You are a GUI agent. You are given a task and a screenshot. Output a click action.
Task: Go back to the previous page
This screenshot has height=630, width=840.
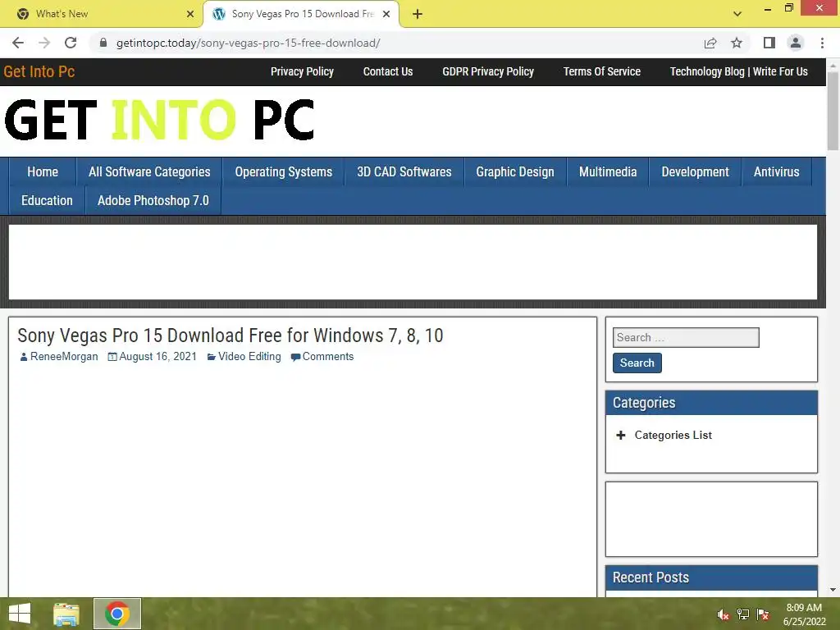click(x=18, y=43)
